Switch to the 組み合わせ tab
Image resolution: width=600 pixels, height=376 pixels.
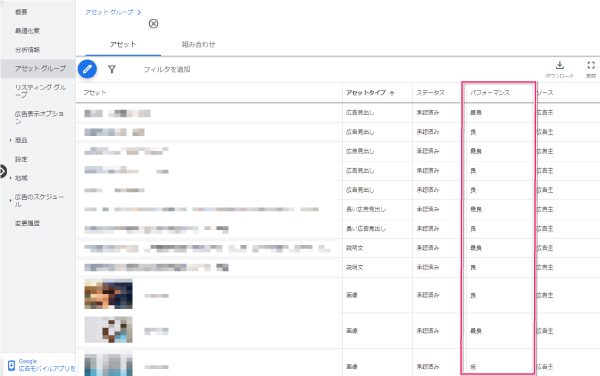[x=198, y=44]
